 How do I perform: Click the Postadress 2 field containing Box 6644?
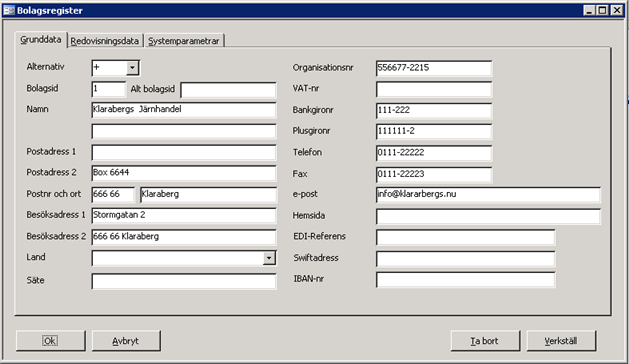pyautogui.click(x=184, y=173)
